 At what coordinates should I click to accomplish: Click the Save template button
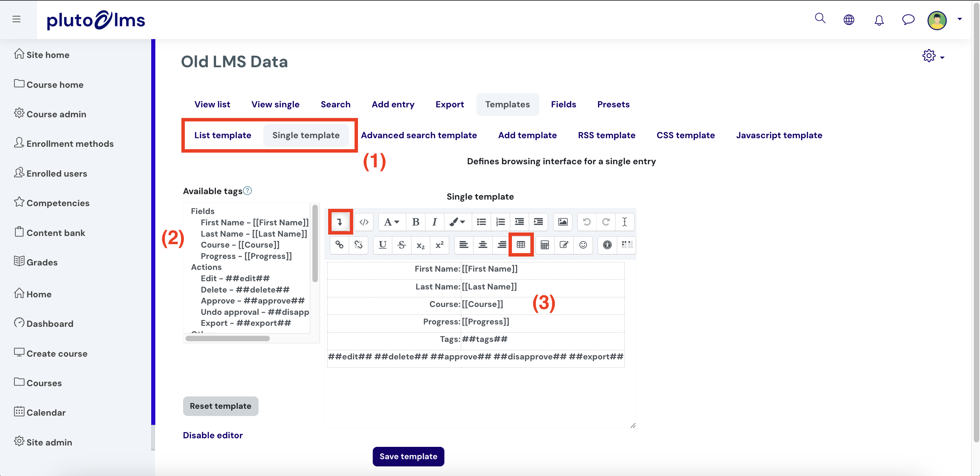[x=408, y=456]
